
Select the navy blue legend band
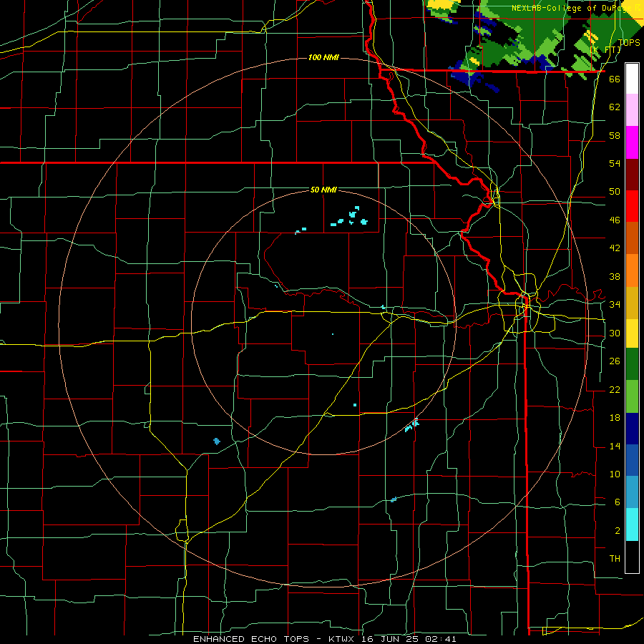click(x=632, y=429)
